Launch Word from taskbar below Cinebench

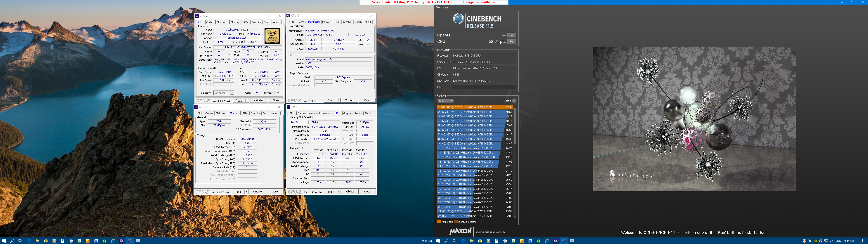[x=530, y=241]
